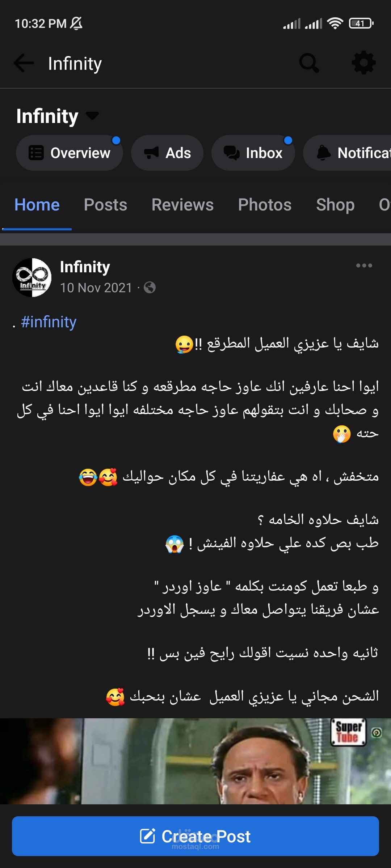
Task: Expand the Infinity page name dropdown arrow
Action: [x=92, y=116]
